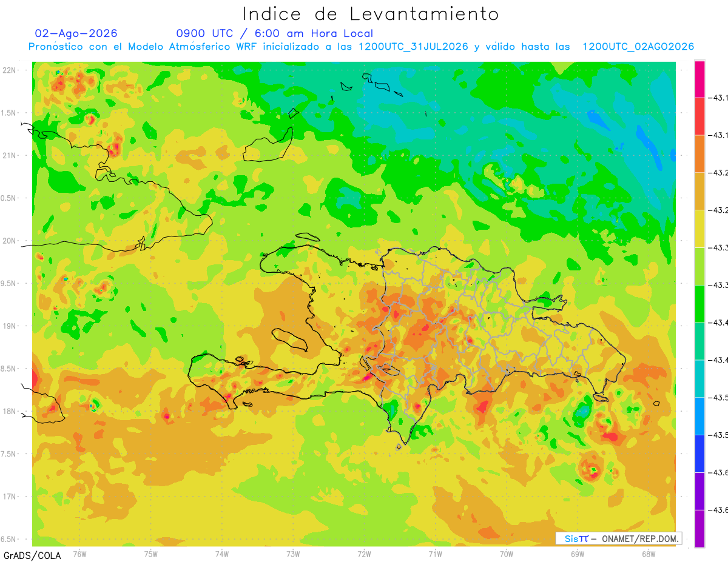This screenshot has width=728, height=562.
Task: Click the "19N" latitude label
Action: 10,326
